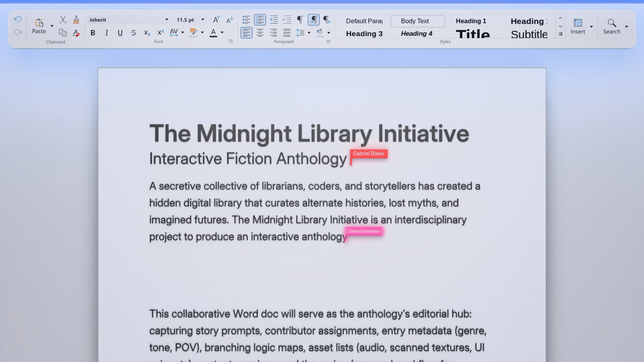
Task: Decrease font size with the shrink icon
Action: pyautogui.click(x=229, y=20)
